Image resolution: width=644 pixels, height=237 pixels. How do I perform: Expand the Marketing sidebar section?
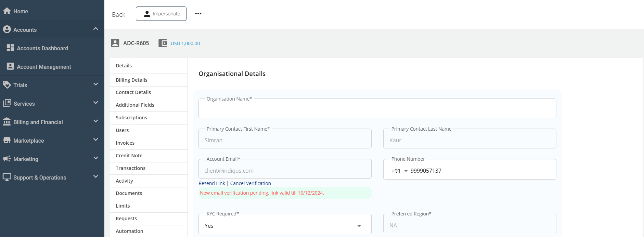[95, 158]
